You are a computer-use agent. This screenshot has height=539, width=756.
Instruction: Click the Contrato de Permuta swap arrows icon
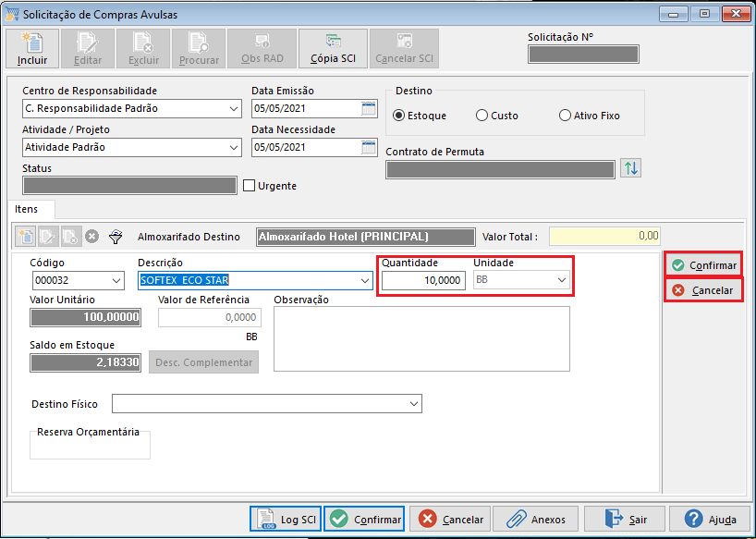point(630,169)
